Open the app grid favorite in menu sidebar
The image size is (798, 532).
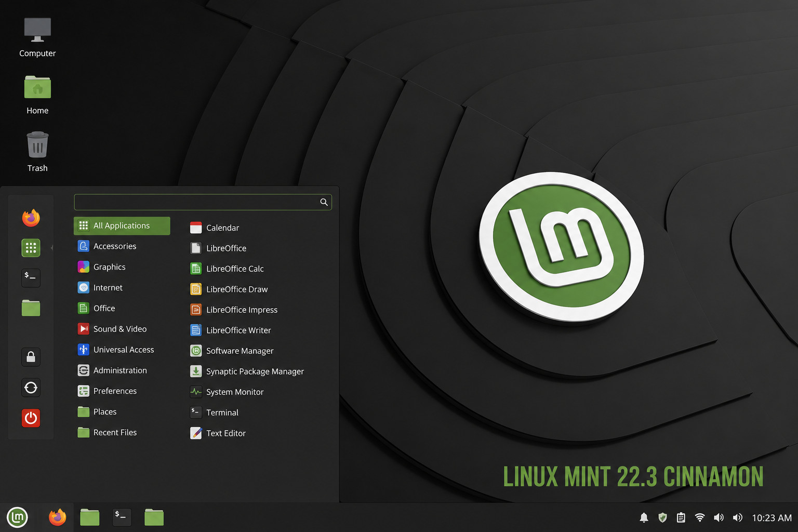click(31, 248)
